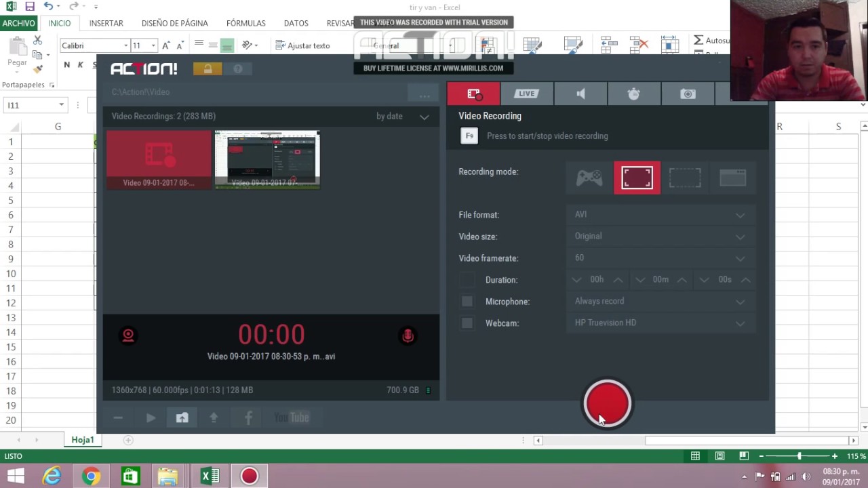The height and width of the screenshot is (488, 868).
Task: Open the audio recording speaker tab
Action: pyautogui.click(x=580, y=94)
